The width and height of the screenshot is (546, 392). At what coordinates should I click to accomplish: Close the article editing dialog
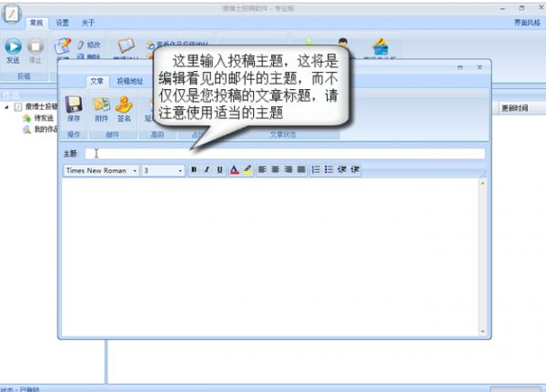pos(480,67)
